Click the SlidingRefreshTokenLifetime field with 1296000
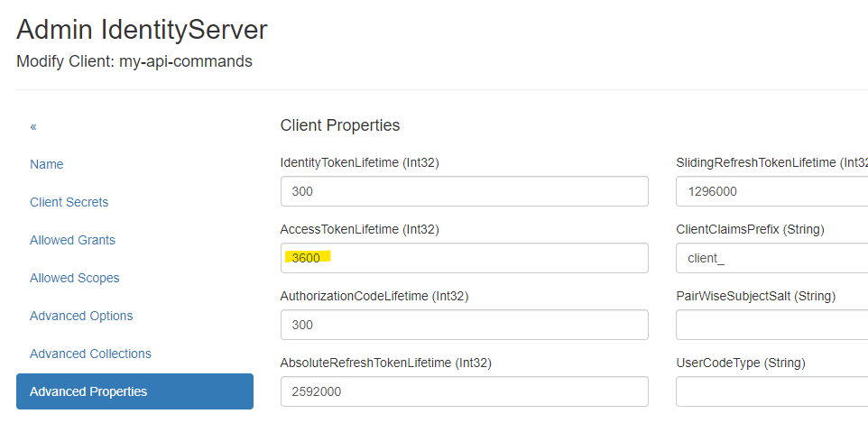Screen dimensions: 868x423 (x=771, y=191)
